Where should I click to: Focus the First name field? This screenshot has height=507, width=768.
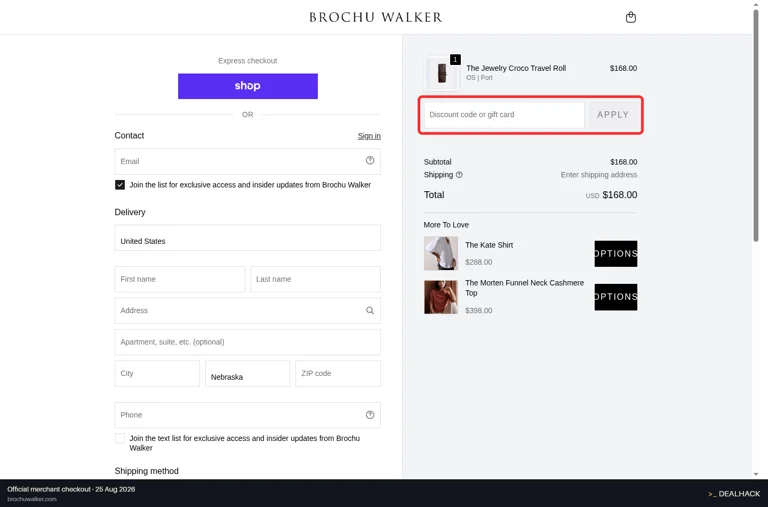(x=180, y=279)
